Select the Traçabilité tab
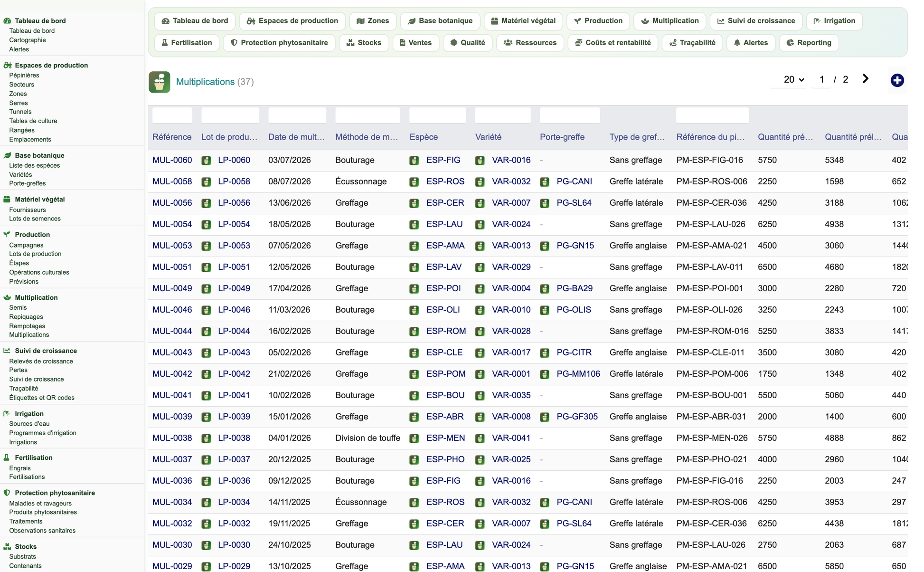The width and height of the screenshot is (924, 572). 692,43
